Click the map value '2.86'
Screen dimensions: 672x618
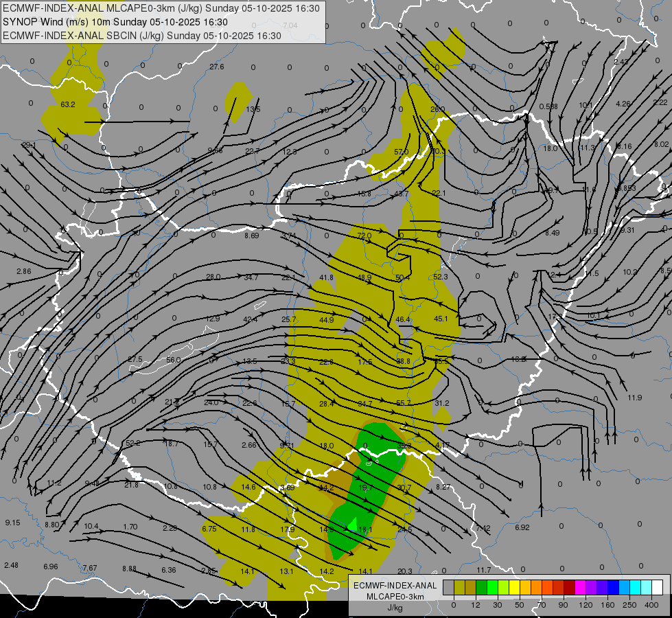coord(24,271)
